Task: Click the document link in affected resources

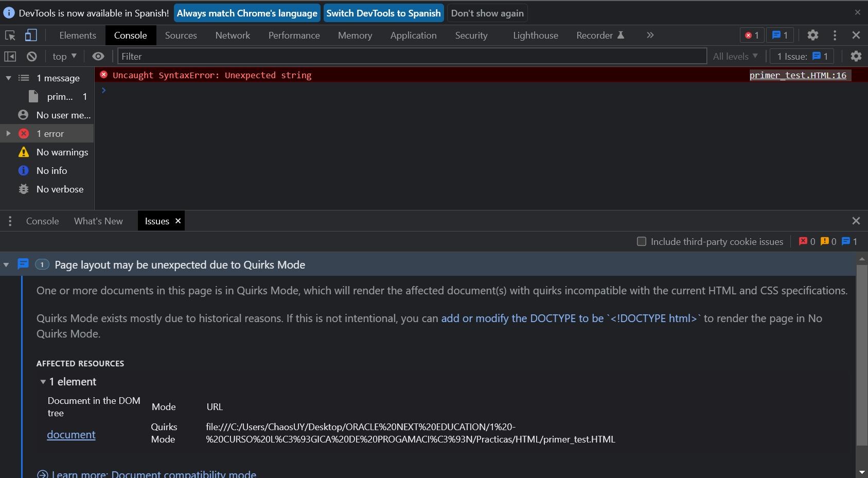Action: click(71, 434)
